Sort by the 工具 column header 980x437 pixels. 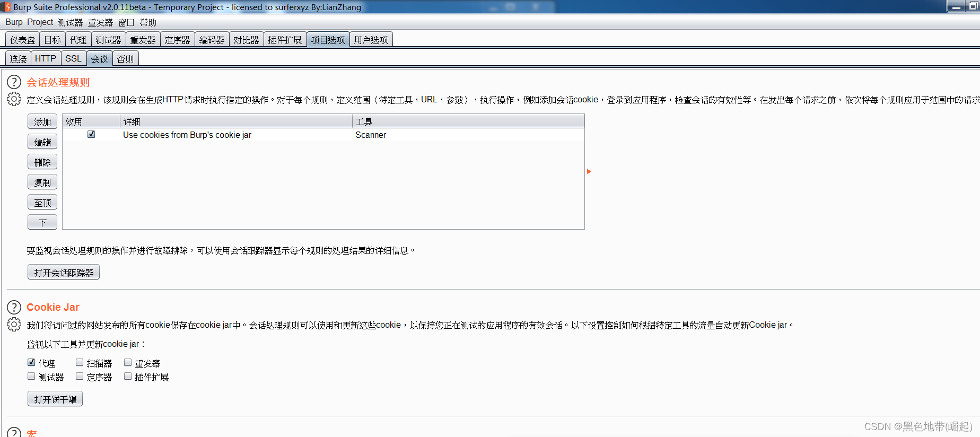[468, 121]
